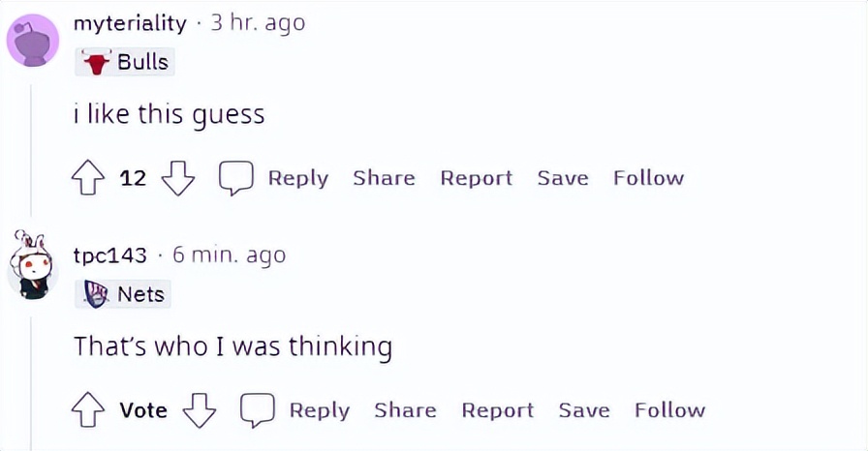
Task: Downvote the "That's who I was thinking" comment
Action: [x=200, y=410]
